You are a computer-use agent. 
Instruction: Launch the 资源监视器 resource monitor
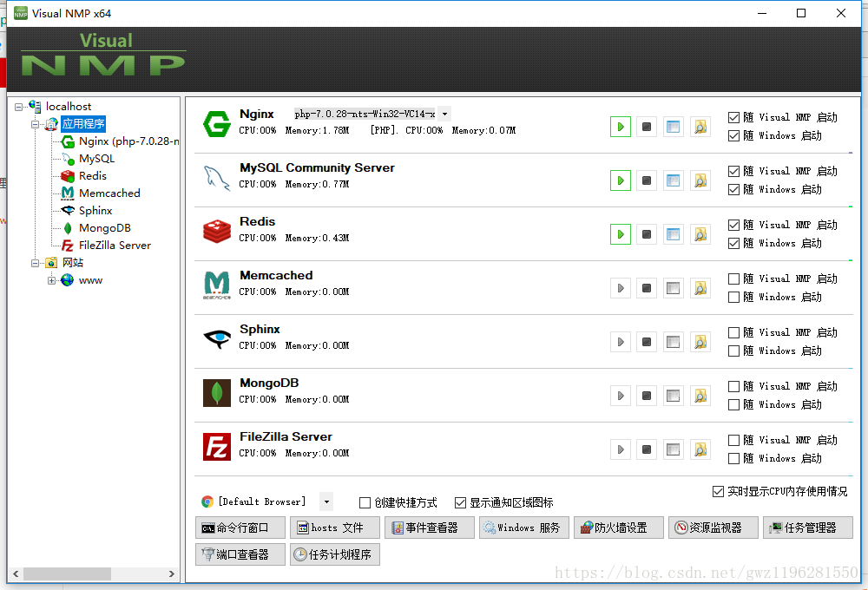(713, 528)
